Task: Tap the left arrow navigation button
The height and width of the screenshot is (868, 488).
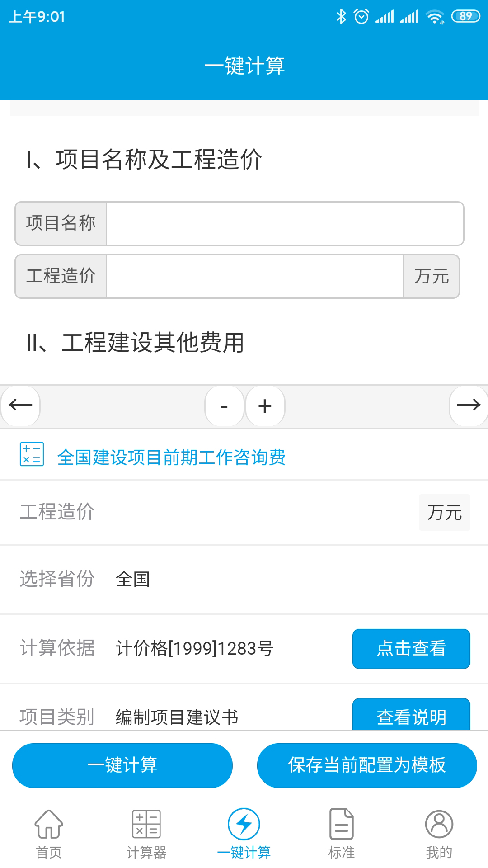Action: click(21, 406)
